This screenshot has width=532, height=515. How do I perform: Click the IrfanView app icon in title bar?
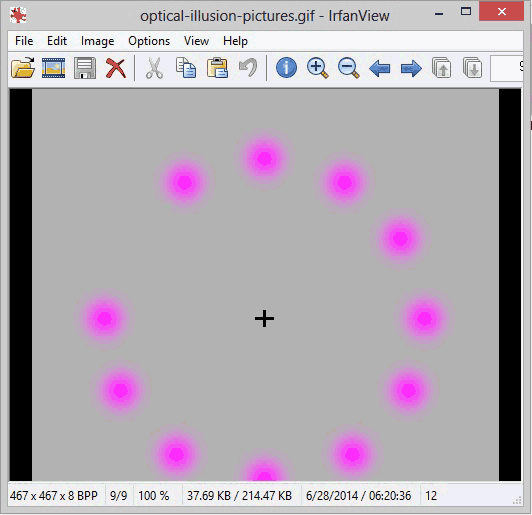click(x=18, y=15)
